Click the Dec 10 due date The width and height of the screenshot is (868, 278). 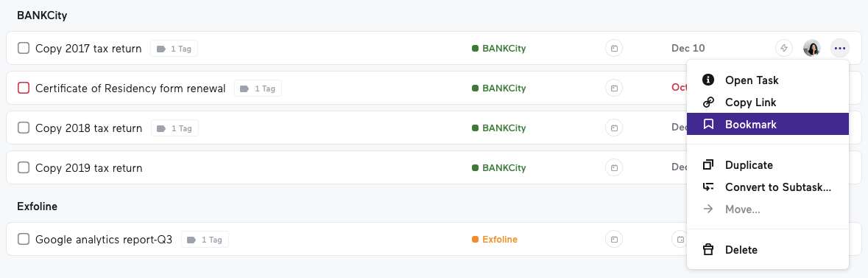(x=688, y=48)
